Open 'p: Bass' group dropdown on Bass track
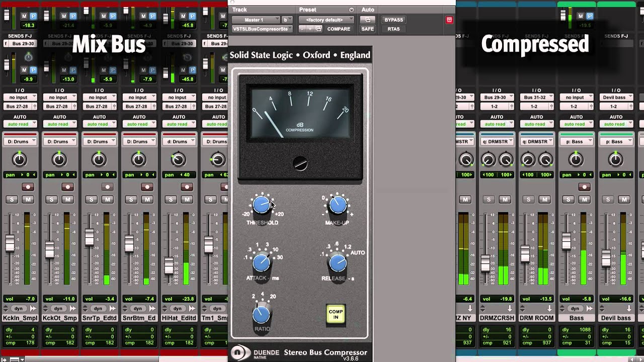This screenshot has width=644, height=362. point(576,142)
